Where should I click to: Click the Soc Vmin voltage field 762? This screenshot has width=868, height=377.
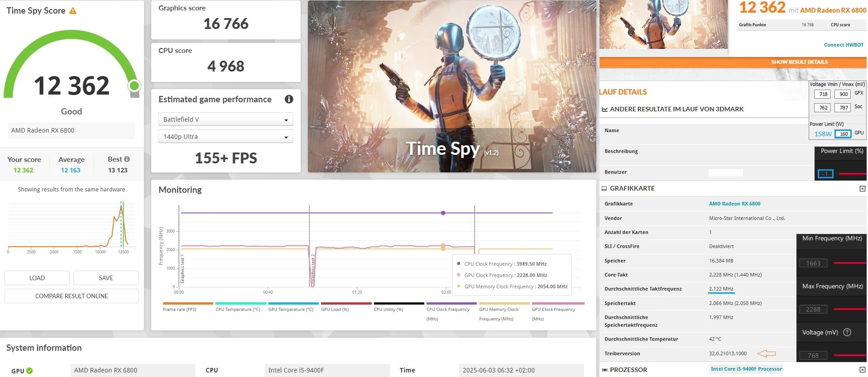[x=823, y=108]
